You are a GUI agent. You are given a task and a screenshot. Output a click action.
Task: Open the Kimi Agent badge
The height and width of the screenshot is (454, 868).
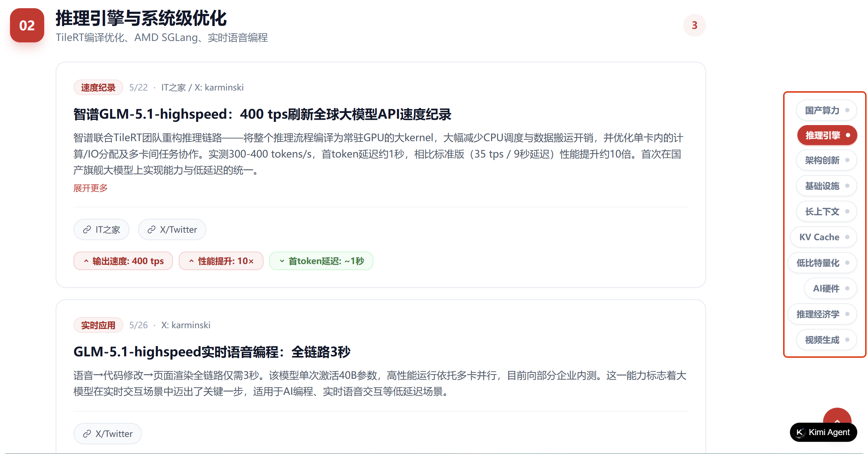[823, 432]
